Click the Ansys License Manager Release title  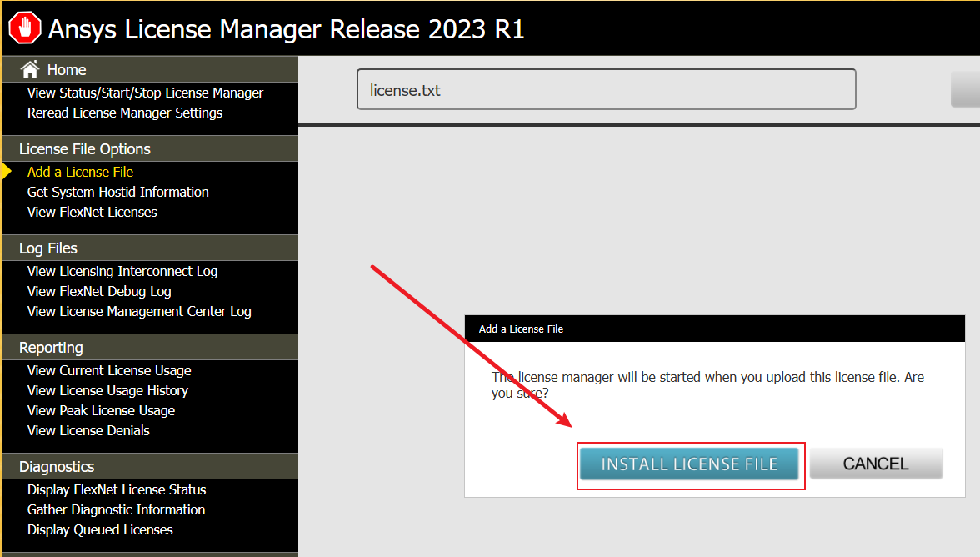(x=287, y=29)
